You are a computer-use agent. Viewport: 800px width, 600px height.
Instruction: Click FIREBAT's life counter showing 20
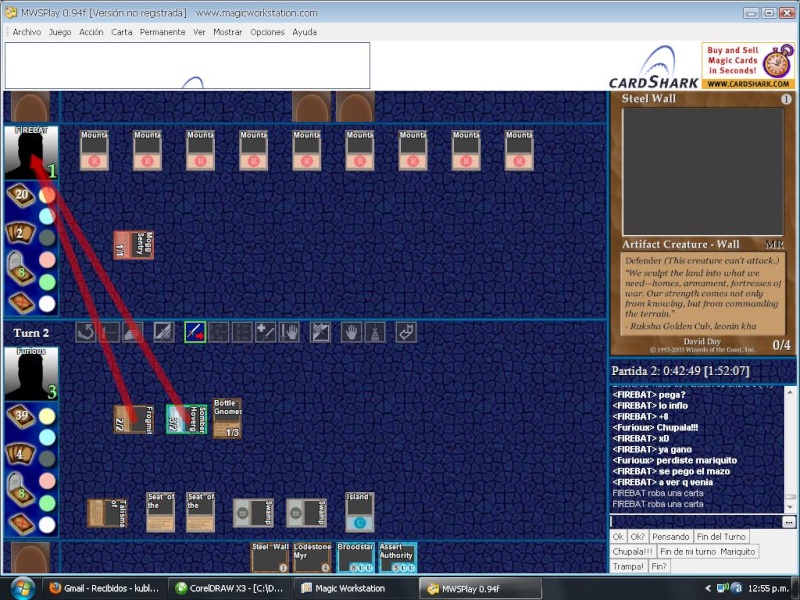coord(21,195)
